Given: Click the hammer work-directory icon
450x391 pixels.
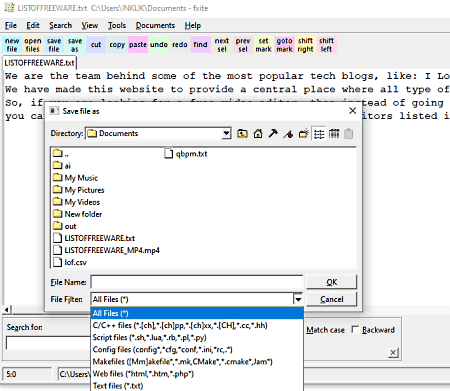Looking at the screenshot, I should pos(273,134).
